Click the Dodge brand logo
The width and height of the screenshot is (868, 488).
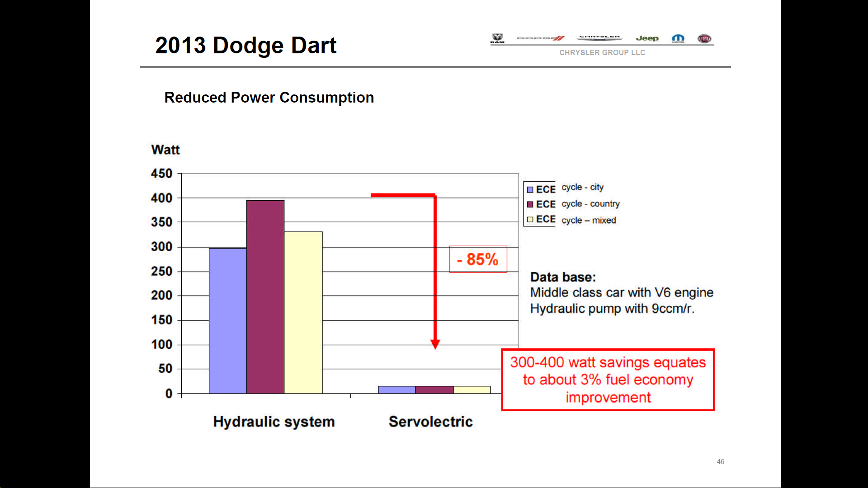[540, 38]
